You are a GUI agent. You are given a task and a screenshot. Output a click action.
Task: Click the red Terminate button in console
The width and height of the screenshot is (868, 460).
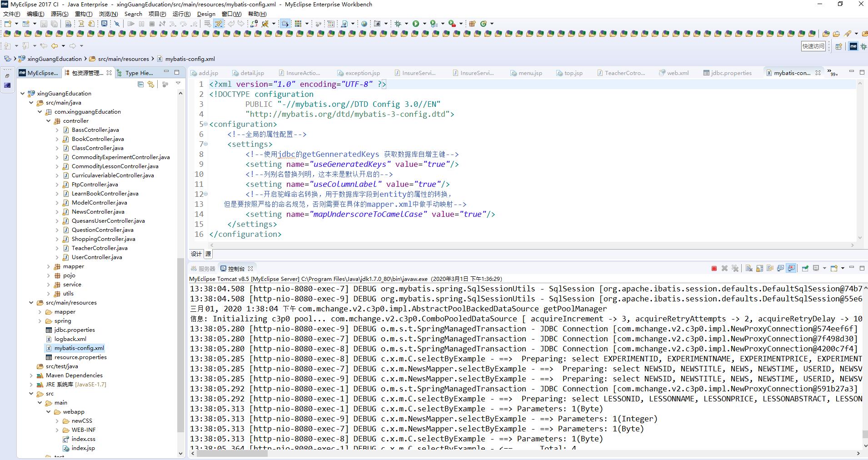pos(714,268)
